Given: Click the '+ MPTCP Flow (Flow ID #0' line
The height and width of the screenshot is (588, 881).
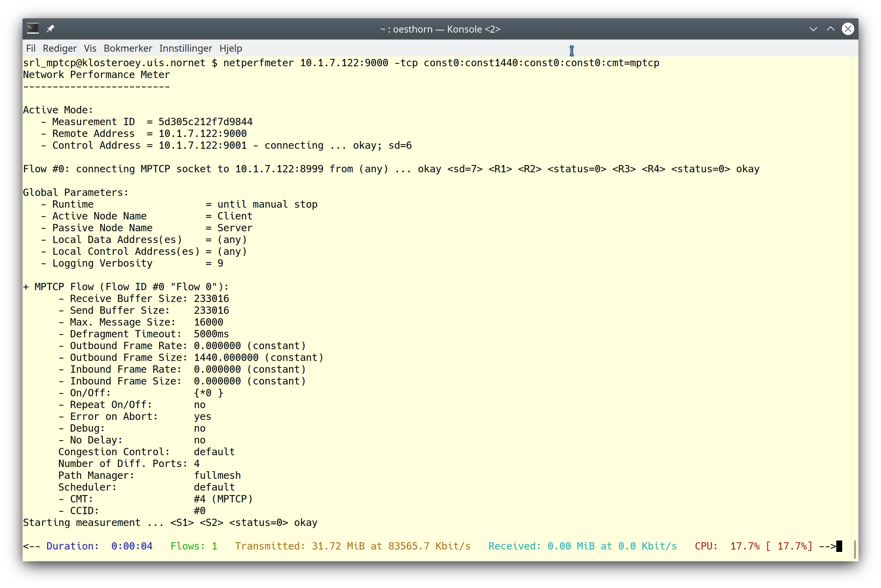Looking at the screenshot, I should click(126, 287).
